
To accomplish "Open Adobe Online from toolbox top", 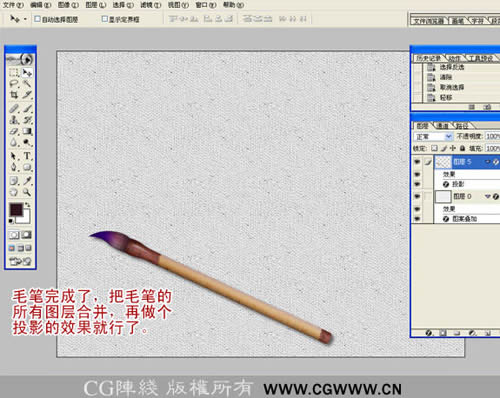I will pos(20,59).
